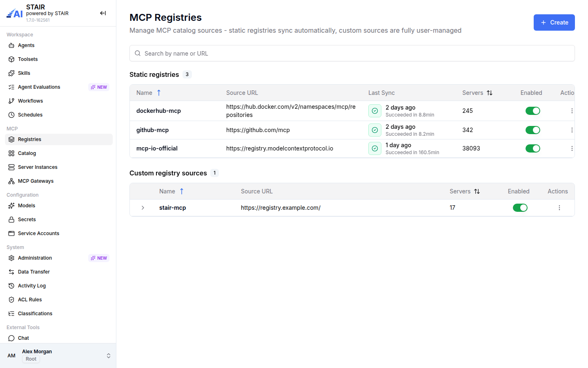Open actions menu for github-mcp row
The height and width of the screenshot is (368, 588).
572,130
